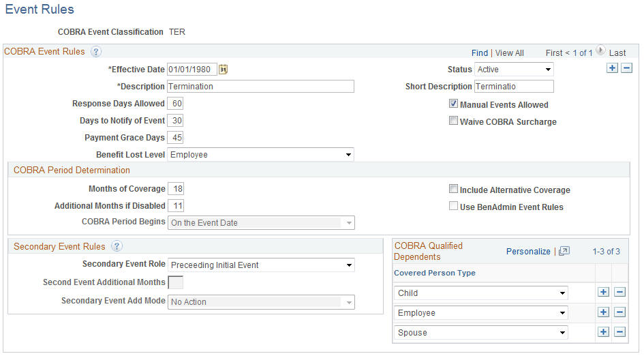Click the Event Rules page title

point(40,10)
